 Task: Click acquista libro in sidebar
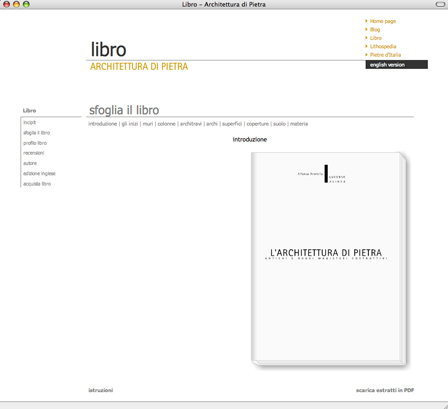pyautogui.click(x=37, y=184)
